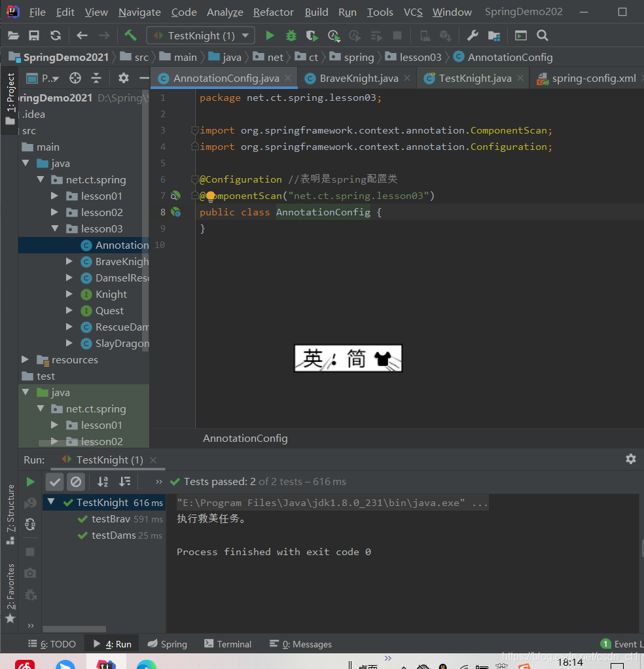
Task: Click the 英 input method indicator
Action: point(313,359)
